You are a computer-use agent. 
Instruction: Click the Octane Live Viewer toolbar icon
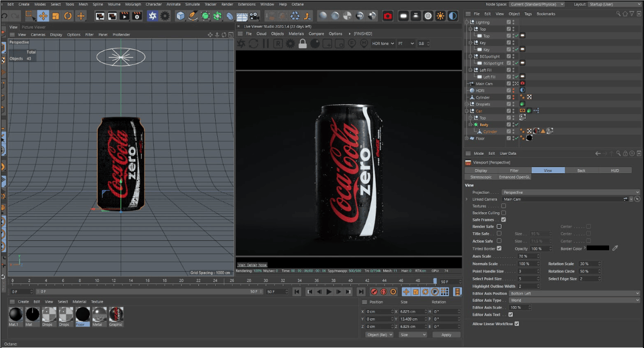[153, 16]
